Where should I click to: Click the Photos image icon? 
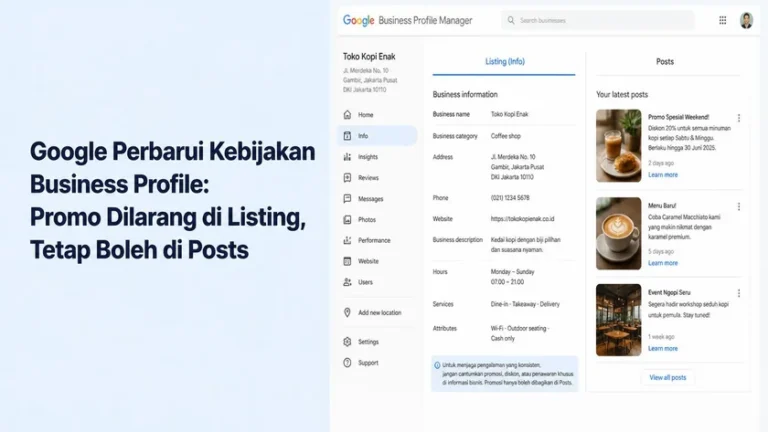tap(347, 219)
